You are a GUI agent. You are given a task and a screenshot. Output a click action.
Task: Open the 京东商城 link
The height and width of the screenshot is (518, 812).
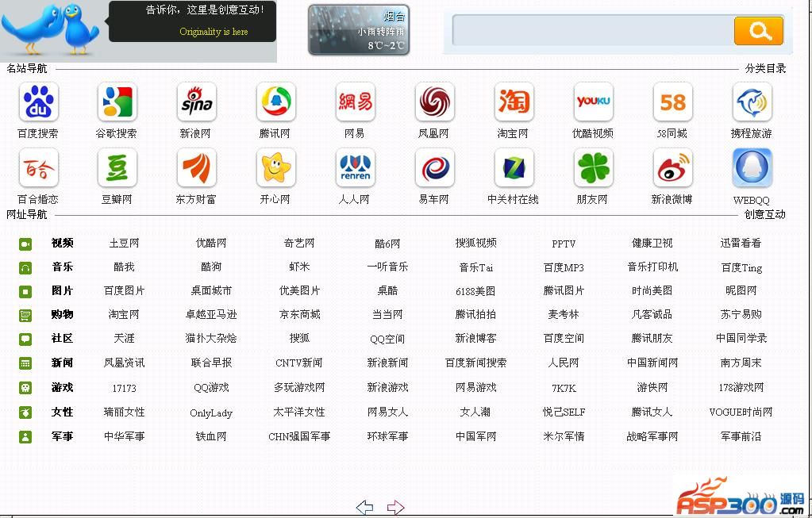tap(300, 314)
